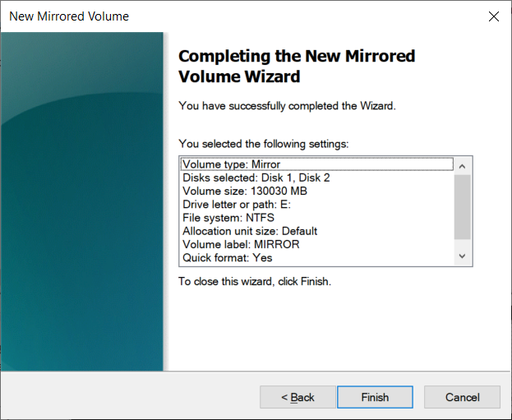Image resolution: width=512 pixels, height=420 pixels.
Task: Close the wizard with the X icon
Action: [494, 16]
